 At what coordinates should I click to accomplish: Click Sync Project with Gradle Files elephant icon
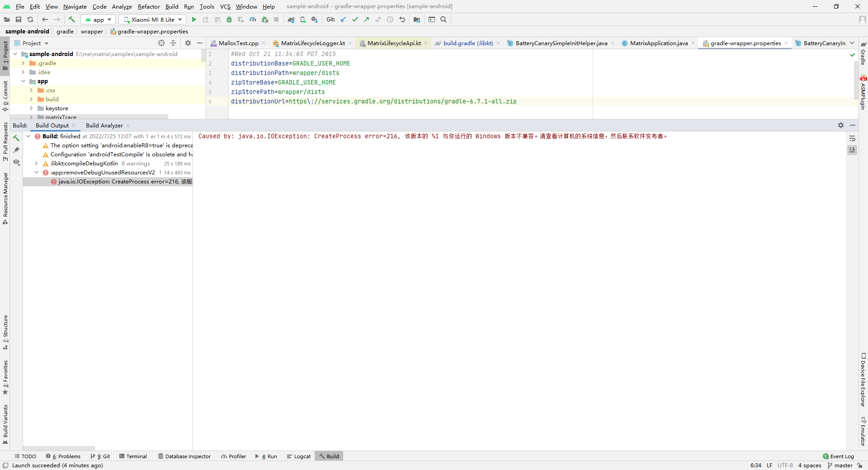coord(291,19)
